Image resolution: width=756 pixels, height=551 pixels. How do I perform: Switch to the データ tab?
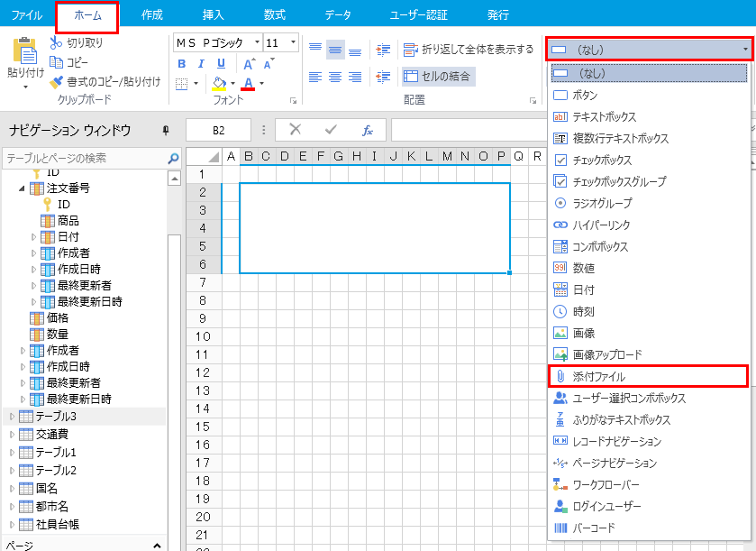coord(338,15)
